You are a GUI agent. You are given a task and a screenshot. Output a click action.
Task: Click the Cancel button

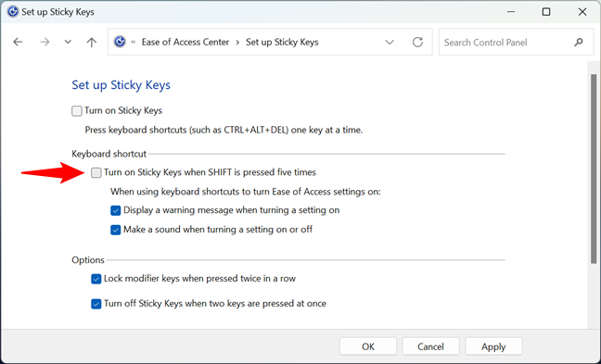[x=431, y=346]
